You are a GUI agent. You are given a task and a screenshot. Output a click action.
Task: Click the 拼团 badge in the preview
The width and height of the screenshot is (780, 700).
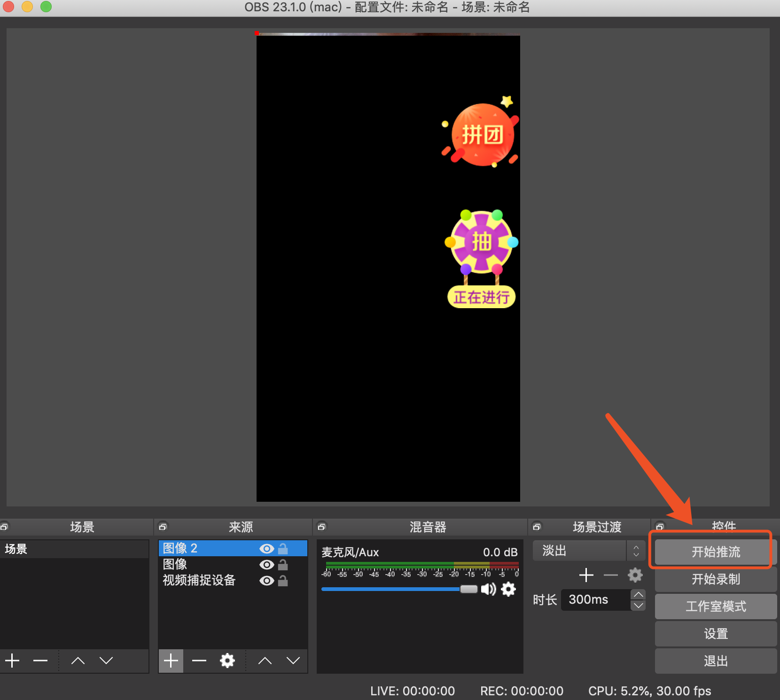pyautogui.click(x=481, y=132)
